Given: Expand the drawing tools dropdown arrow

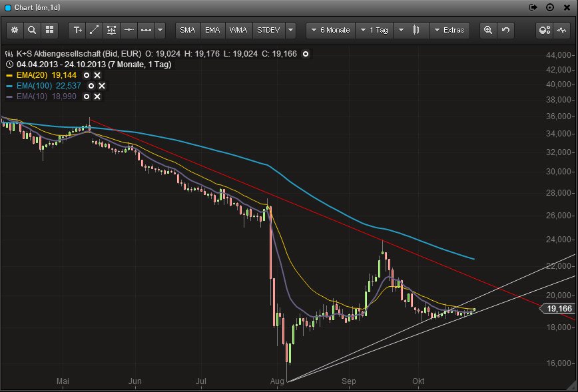Looking at the screenshot, I should (x=160, y=30).
